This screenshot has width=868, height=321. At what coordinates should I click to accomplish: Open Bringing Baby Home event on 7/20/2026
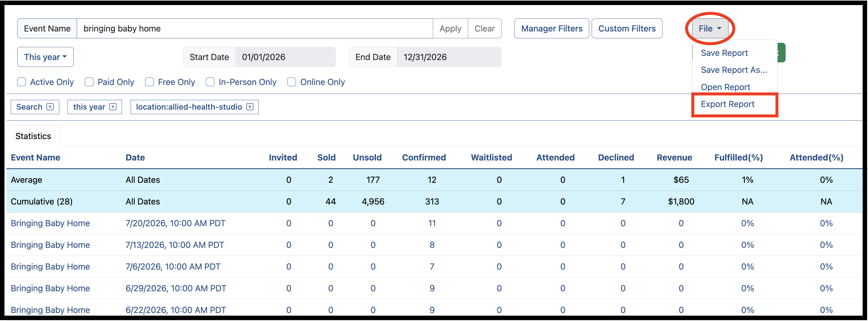(x=50, y=223)
